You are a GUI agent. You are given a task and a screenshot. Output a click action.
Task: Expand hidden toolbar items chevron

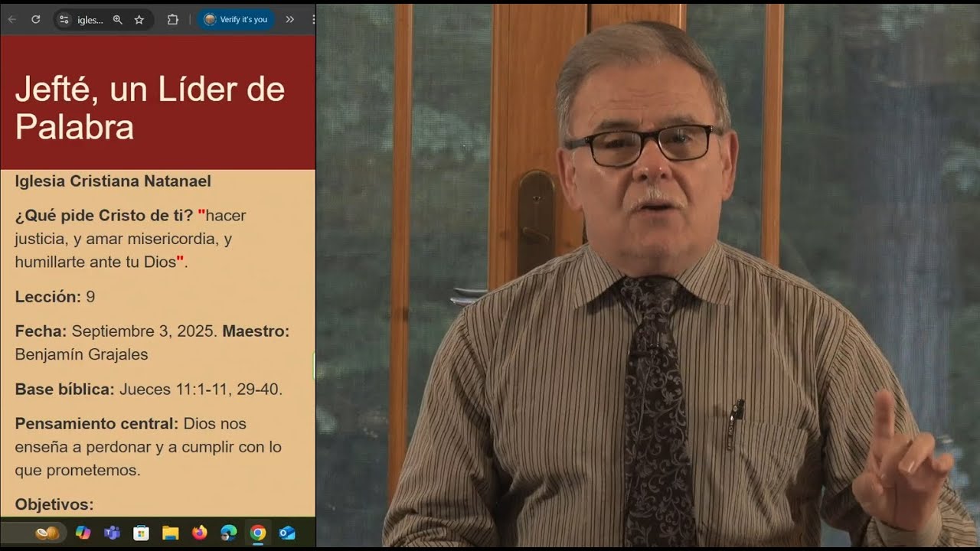pos(290,20)
